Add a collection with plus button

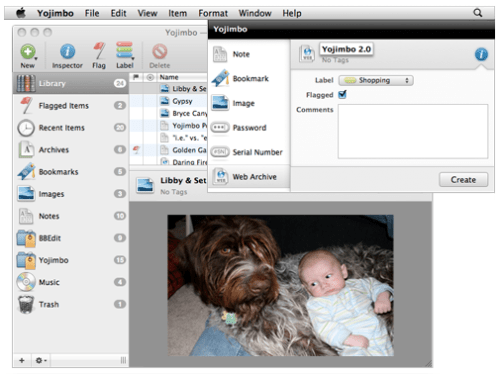(x=22, y=360)
